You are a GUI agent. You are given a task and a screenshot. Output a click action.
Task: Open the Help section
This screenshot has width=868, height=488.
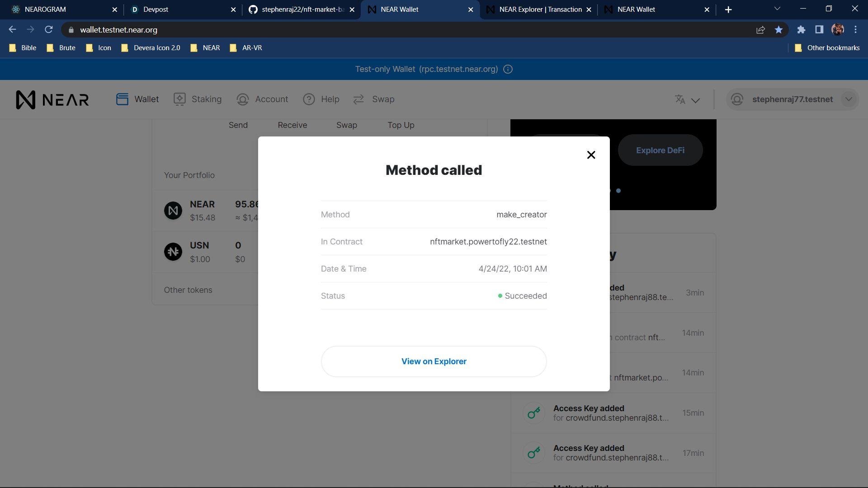pos(321,99)
